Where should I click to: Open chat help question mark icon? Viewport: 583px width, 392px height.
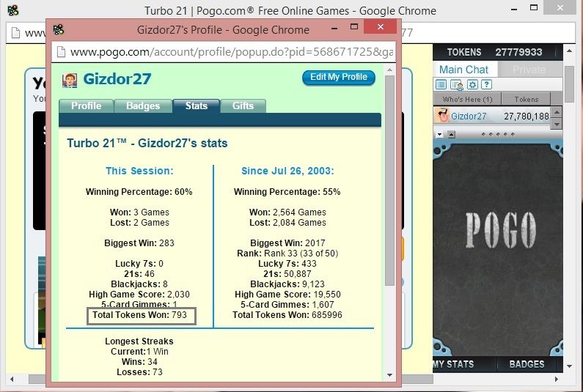(486, 85)
